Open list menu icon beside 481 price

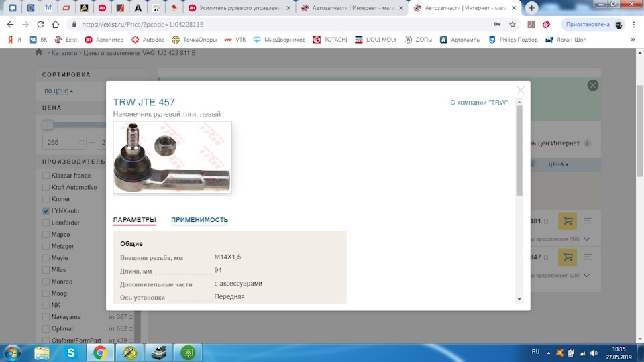[588, 221]
